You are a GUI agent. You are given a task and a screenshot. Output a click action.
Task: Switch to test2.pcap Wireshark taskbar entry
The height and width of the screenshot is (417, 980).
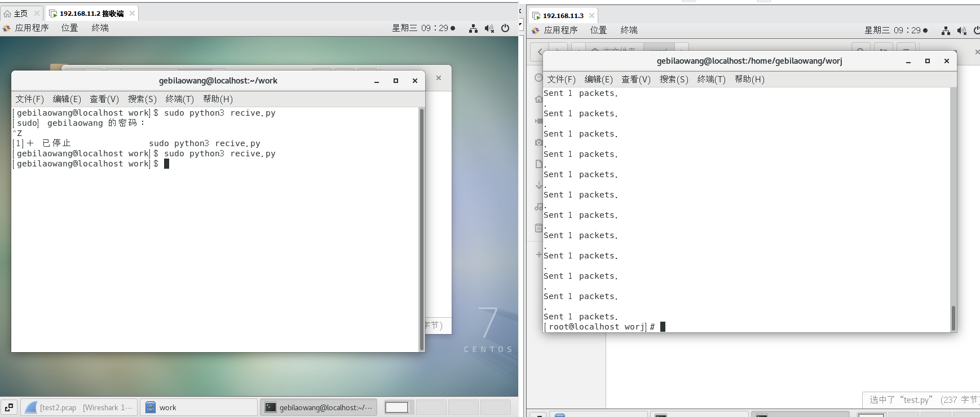(x=80, y=407)
